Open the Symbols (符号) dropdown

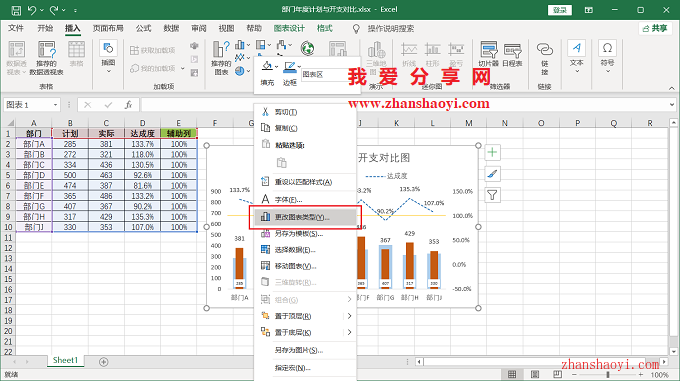click(x=607, y=58)
